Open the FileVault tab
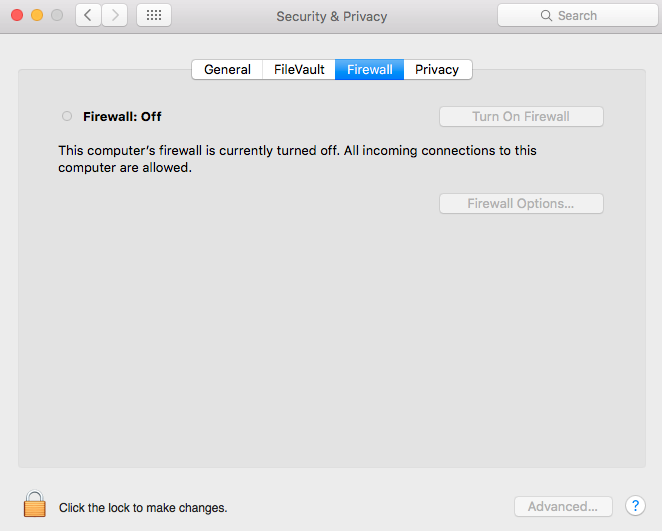The image size is (662, 531). tap(299, 70)
